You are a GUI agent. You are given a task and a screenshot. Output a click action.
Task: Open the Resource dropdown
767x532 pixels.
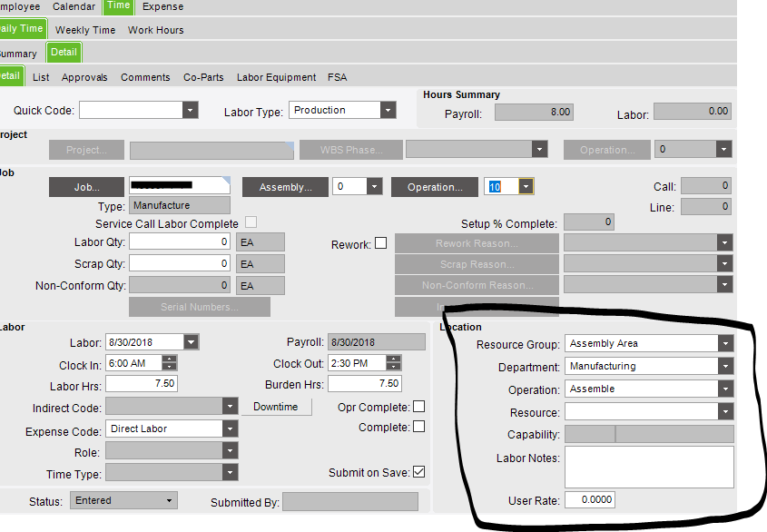point(725,411)
